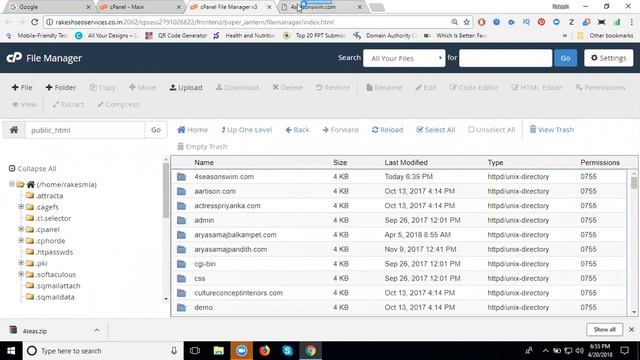Click the Delete toolbar button
The width and height of the screenshot is (640, 360).
(x=287, y=87)
